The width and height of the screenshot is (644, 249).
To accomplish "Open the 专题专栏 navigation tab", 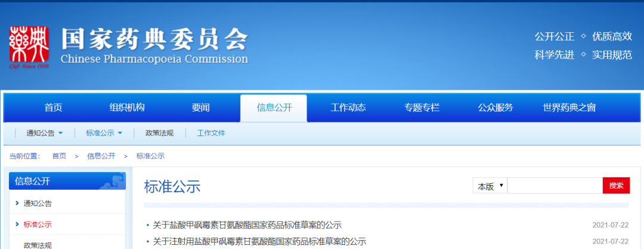I will 422,108.
